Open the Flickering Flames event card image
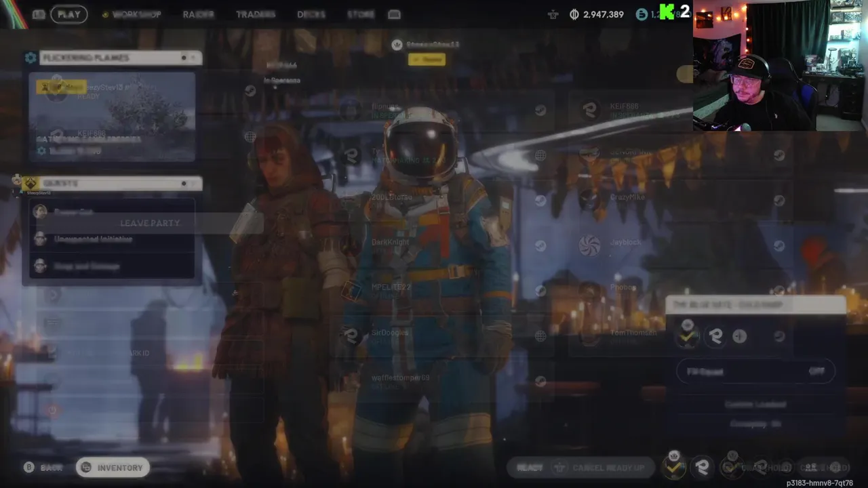 point(113,117)
